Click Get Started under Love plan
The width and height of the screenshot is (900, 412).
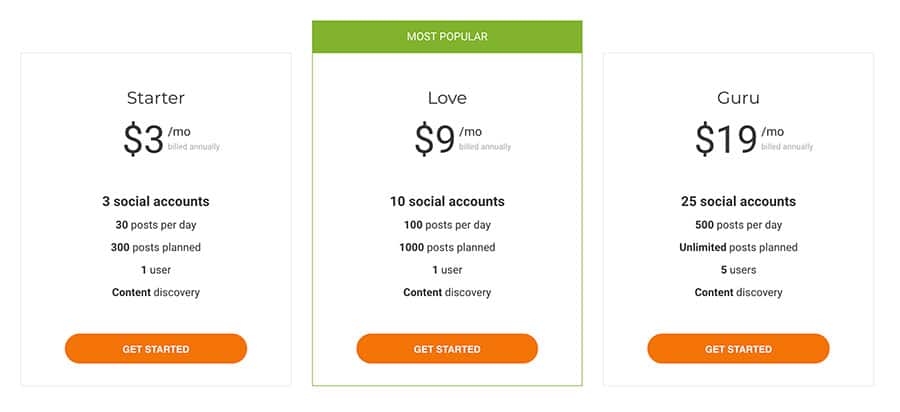point(447,349)
